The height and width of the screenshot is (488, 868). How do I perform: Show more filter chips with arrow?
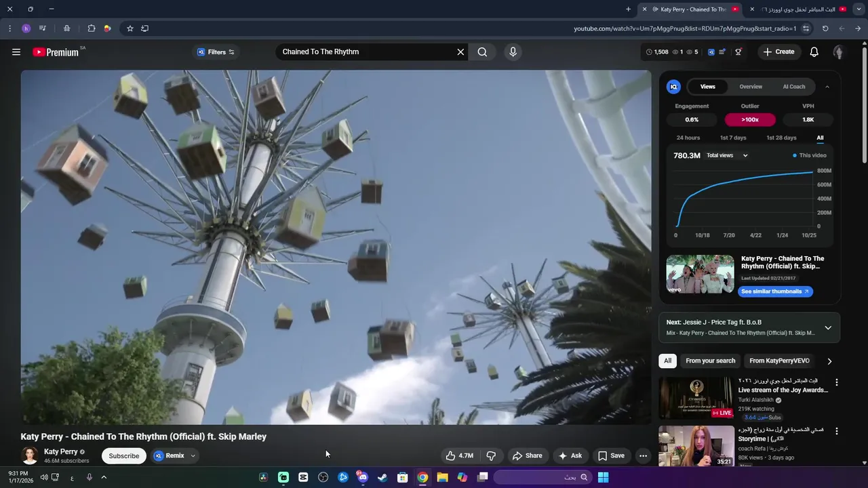coord(829,361)
